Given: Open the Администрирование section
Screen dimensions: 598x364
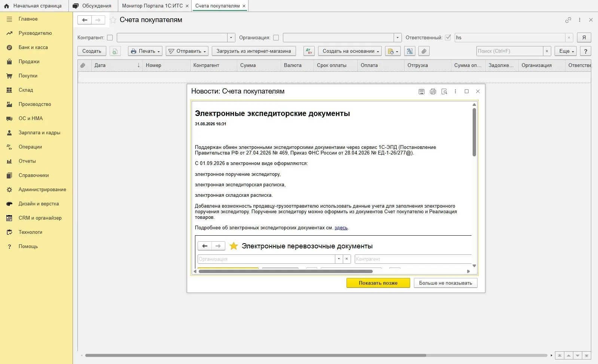Looking at the screenshot, I should 36,190.
